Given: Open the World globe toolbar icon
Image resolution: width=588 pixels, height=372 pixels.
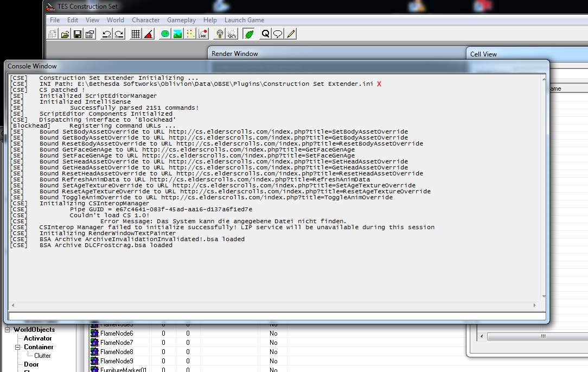Looking at the screenshot, I should [165, 34].
